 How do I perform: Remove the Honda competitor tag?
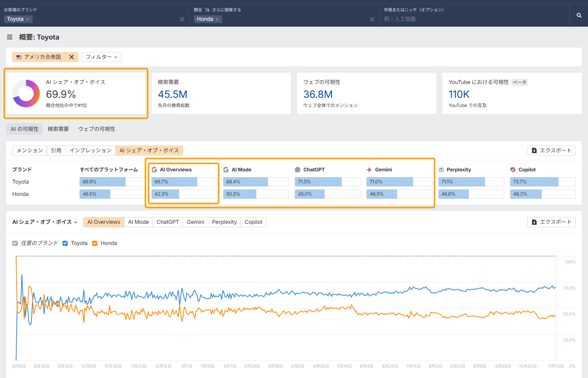(x=217, y=19)
